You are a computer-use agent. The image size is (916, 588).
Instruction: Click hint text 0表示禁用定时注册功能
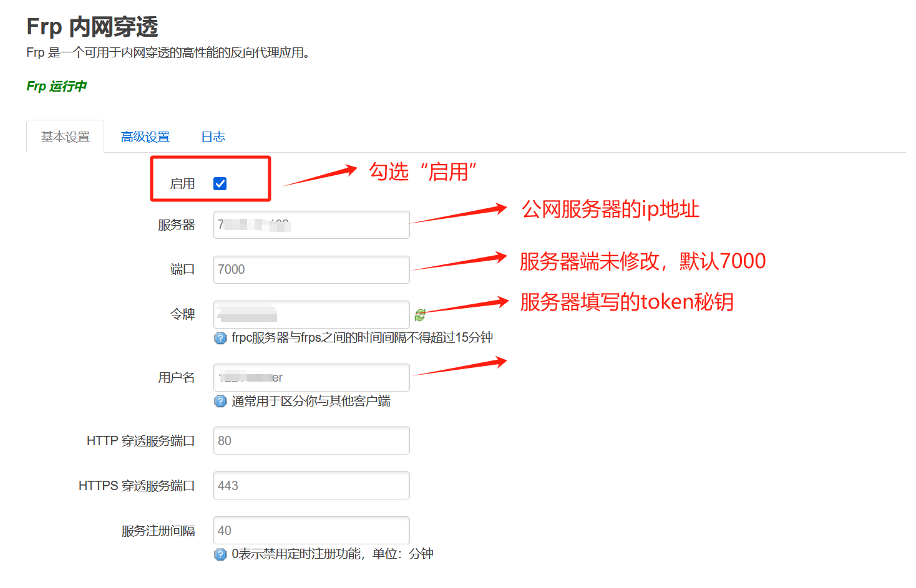333,554
